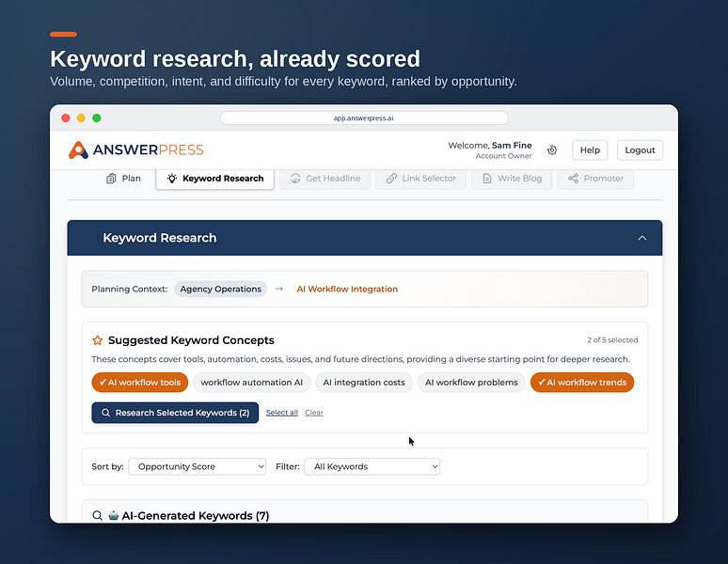Open the Sort by Opportunity Score dropdown
Image resolution: width=728 pixels, height=564 pixels.
(198, 466)
